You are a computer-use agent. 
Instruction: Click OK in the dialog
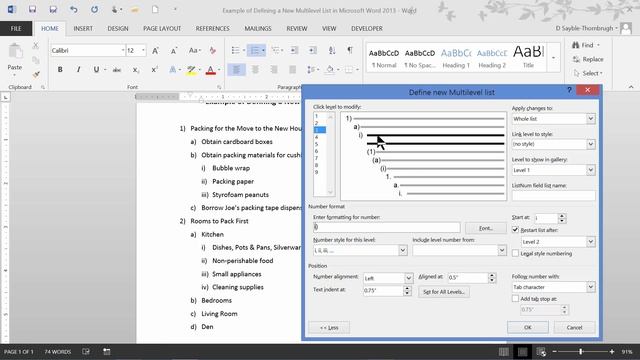click(527, 327)
